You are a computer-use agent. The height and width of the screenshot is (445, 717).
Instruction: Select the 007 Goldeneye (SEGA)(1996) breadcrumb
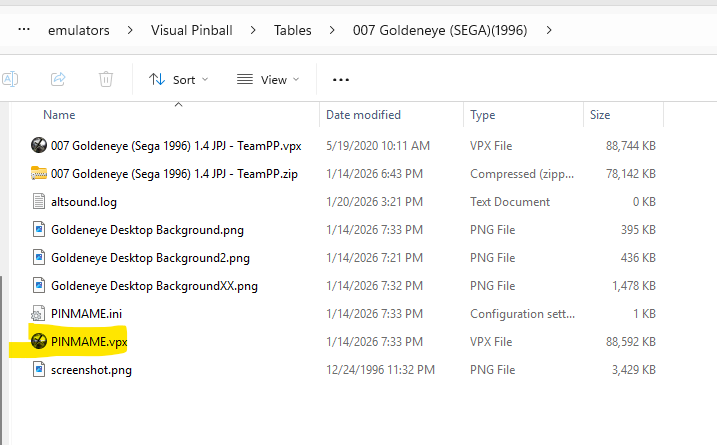click(440, 30)
